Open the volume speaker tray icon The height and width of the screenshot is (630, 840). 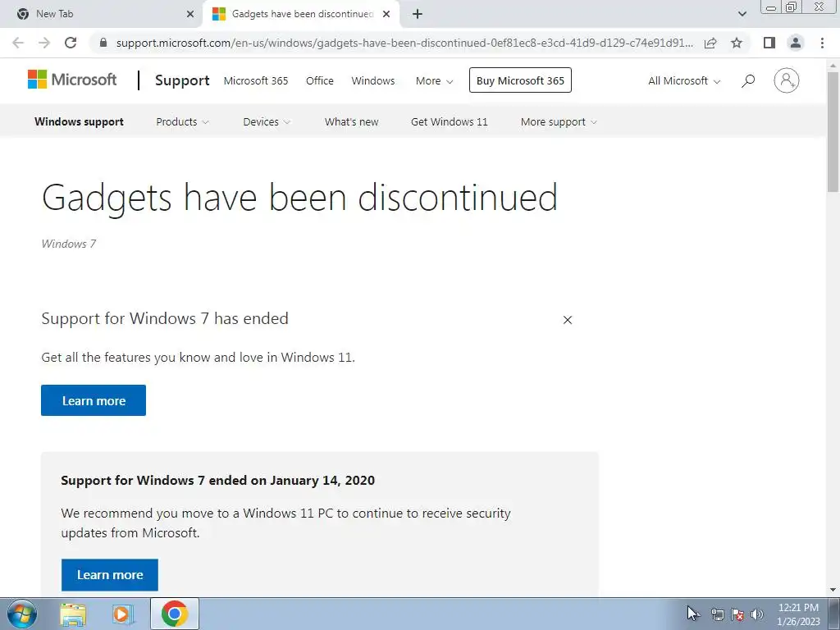tap(757, 614)
